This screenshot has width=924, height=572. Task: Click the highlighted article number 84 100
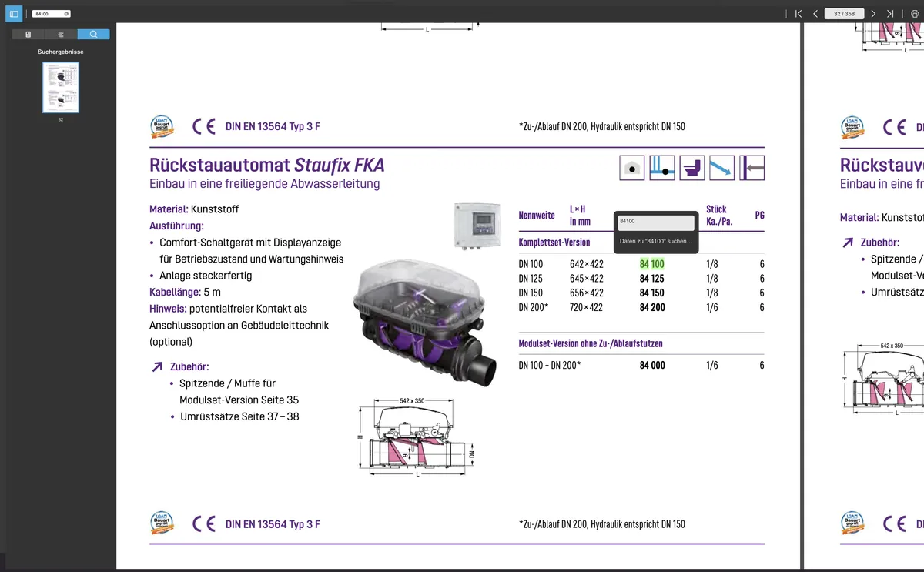coord(651,264)
